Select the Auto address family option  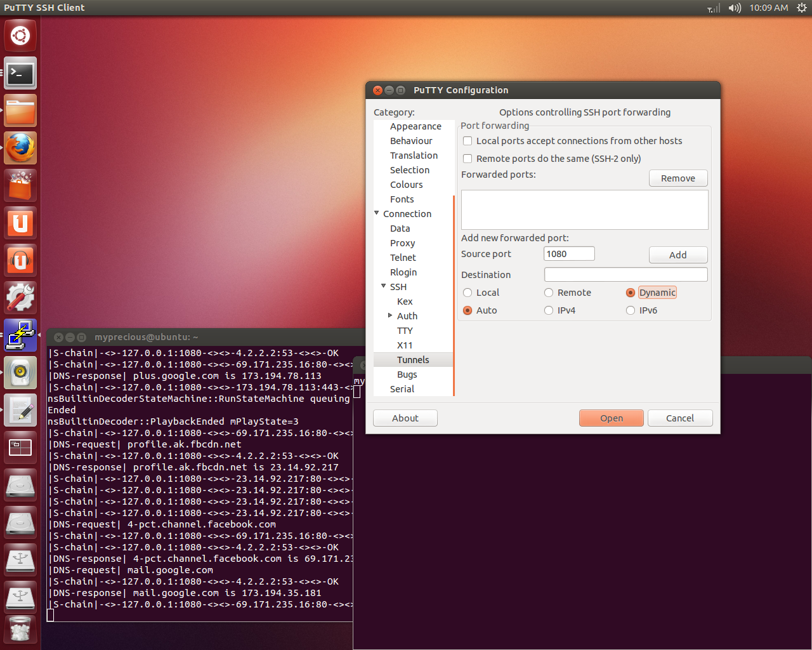click(468, 310)
